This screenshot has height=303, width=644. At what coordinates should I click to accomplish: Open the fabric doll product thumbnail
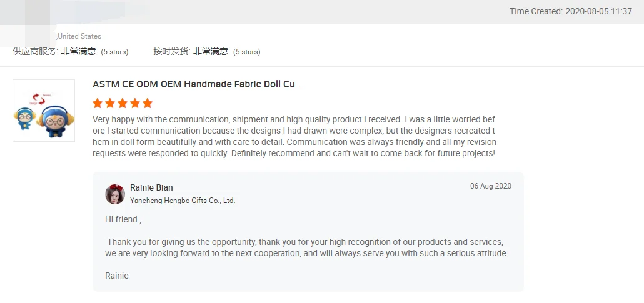[44, 111]
